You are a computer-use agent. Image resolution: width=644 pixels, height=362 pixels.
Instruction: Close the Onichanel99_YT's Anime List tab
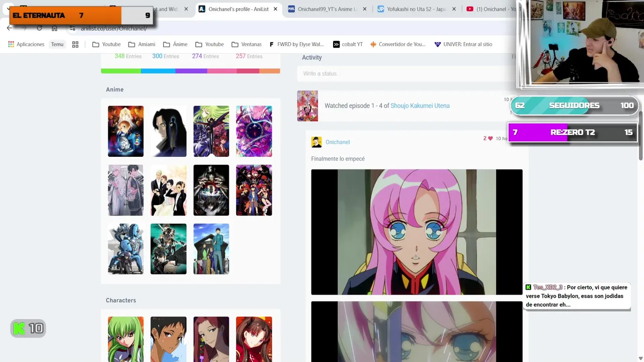click(x=364, y=9)
